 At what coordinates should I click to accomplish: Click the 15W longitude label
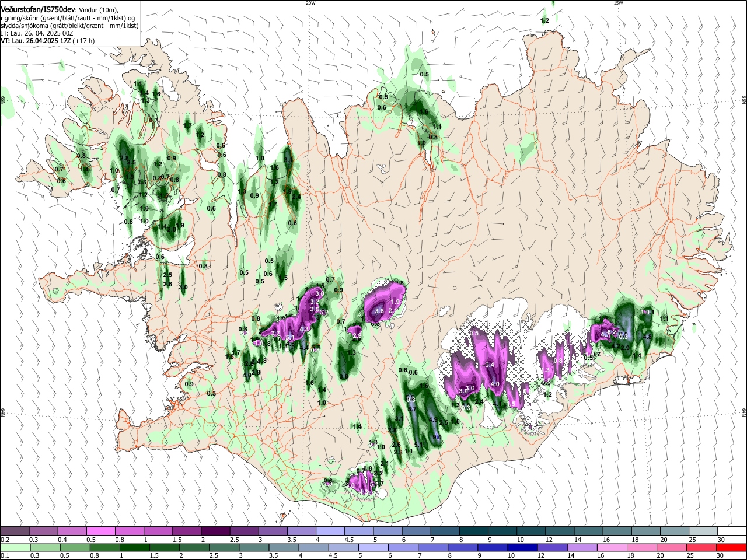click(618, 3)
